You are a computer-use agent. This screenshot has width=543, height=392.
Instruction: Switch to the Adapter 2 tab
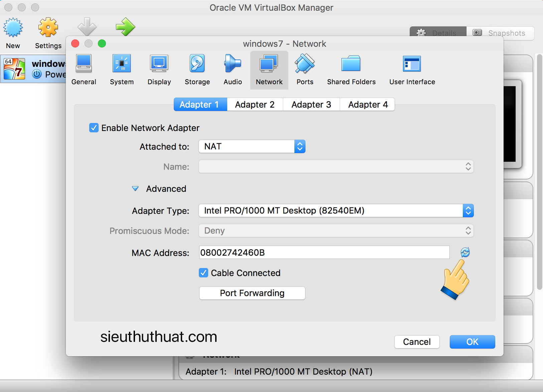pyautogui.click(x=255, y=105)
